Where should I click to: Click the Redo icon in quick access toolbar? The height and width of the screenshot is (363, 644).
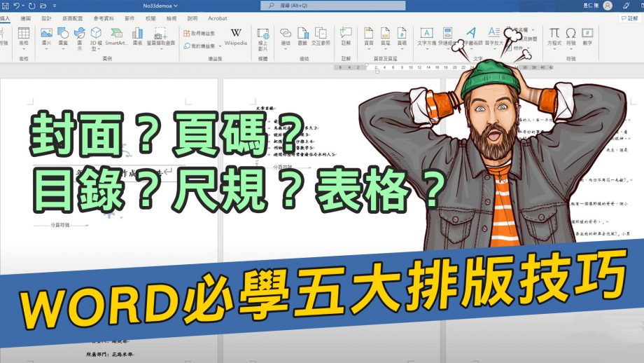32,6
